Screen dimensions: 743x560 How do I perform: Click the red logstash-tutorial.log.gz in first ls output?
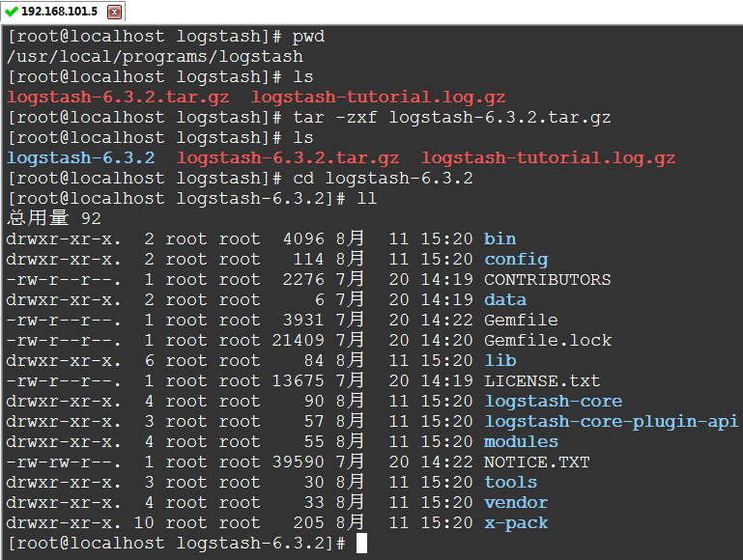[378, 97]
